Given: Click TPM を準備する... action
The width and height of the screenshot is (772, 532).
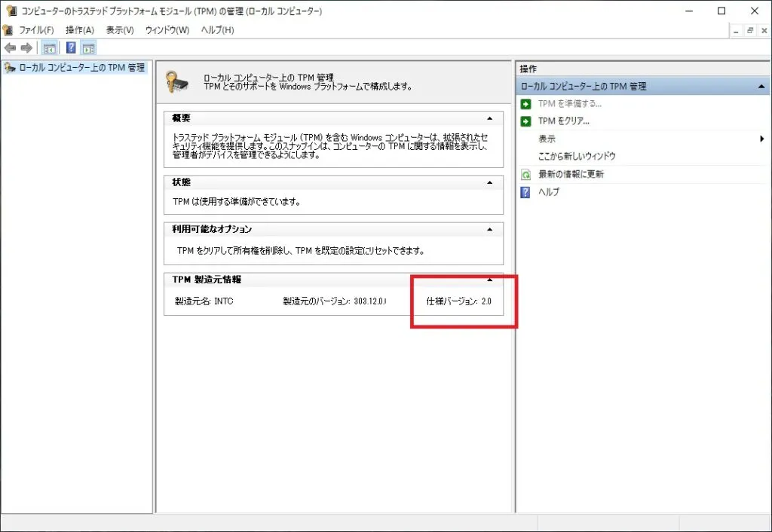Looking at the screenshot, I should [570, 104].
